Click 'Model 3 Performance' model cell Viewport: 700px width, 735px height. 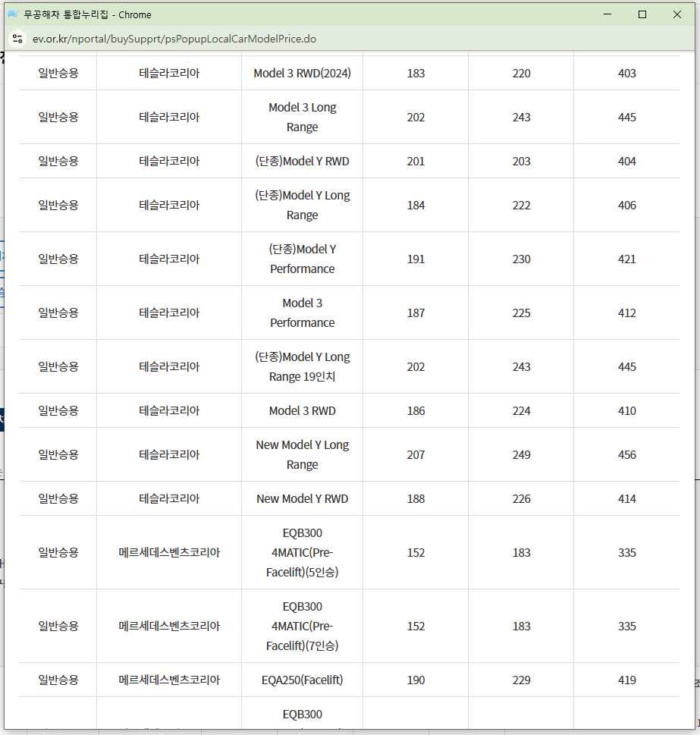(302, 313)
